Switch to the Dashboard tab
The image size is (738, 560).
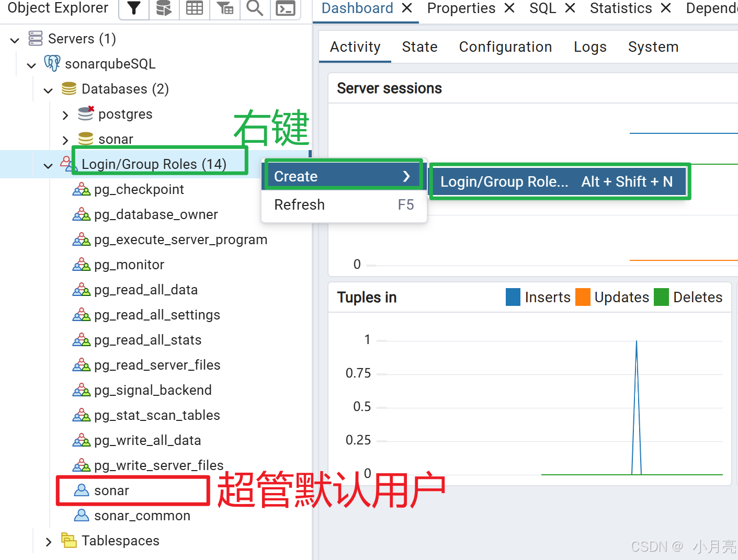[x=357, y=8]
